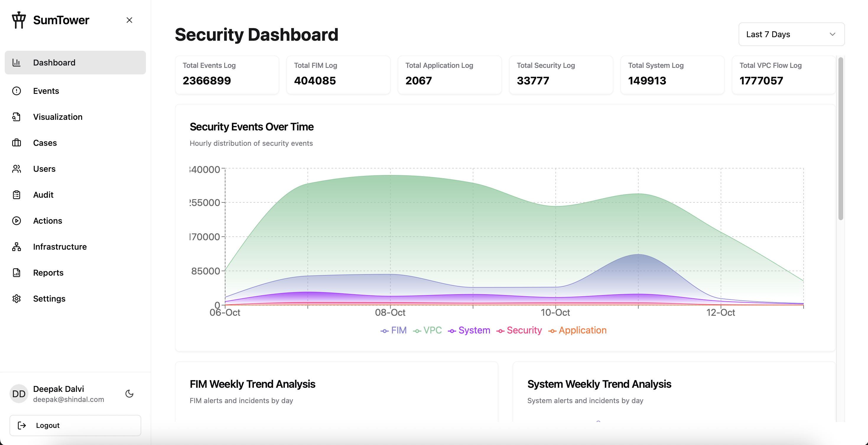
Task: Click the Users people icon
Action: click(x=17, y=168)
